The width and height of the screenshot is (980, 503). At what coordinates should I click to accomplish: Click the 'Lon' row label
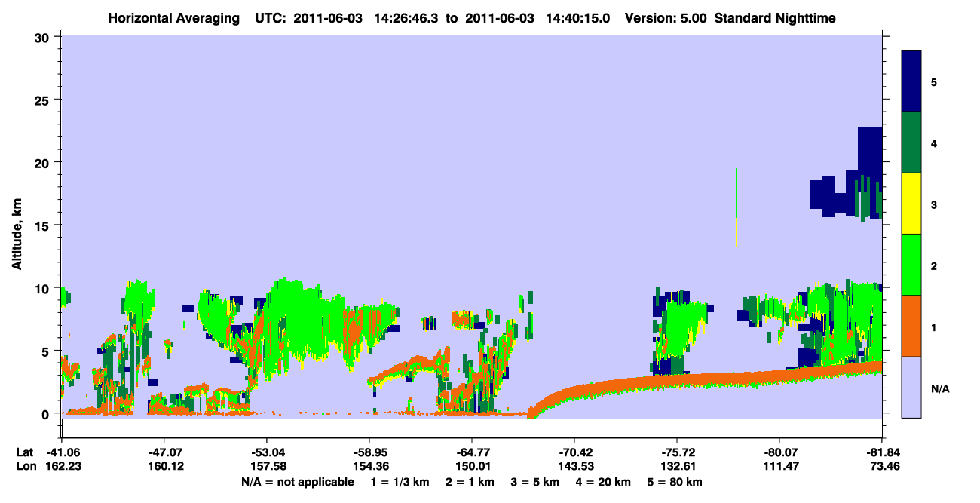(x=25, y=465)
